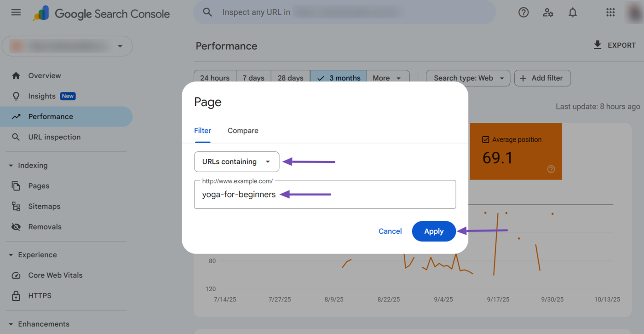The height and width of the screenshot is (334, 644).
Task: Open the notifications bell
Action: [x=573, y=12]
